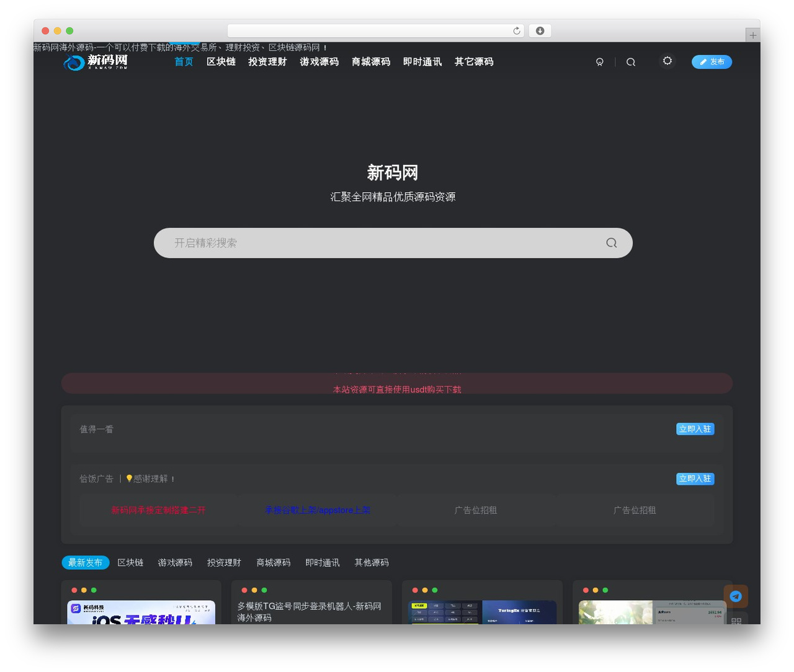Viewport: 794px width, 672px height.
Task: Toggle the light/dark theme sun icon
Action: 667,61
